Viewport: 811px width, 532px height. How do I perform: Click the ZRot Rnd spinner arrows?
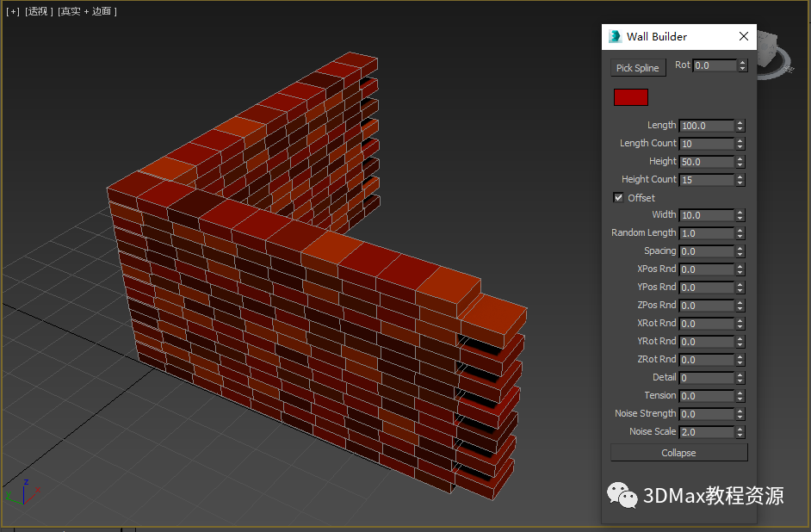coord(740,360)
